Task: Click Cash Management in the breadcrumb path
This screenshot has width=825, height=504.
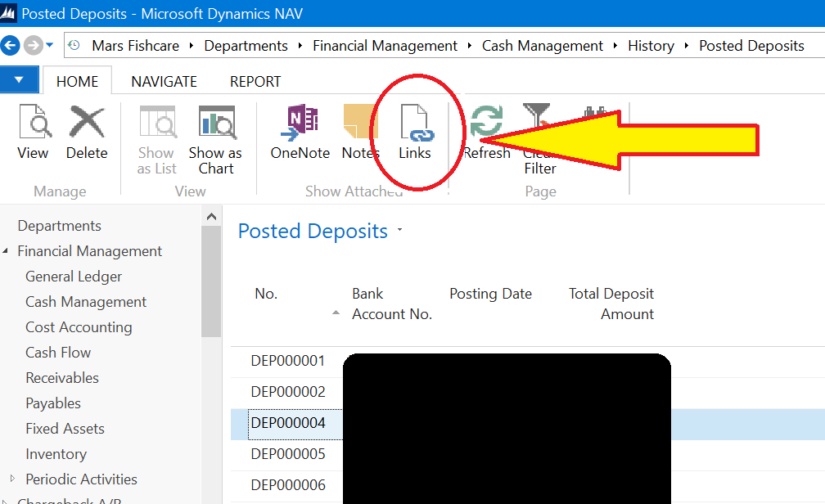Action: (543, 46)
